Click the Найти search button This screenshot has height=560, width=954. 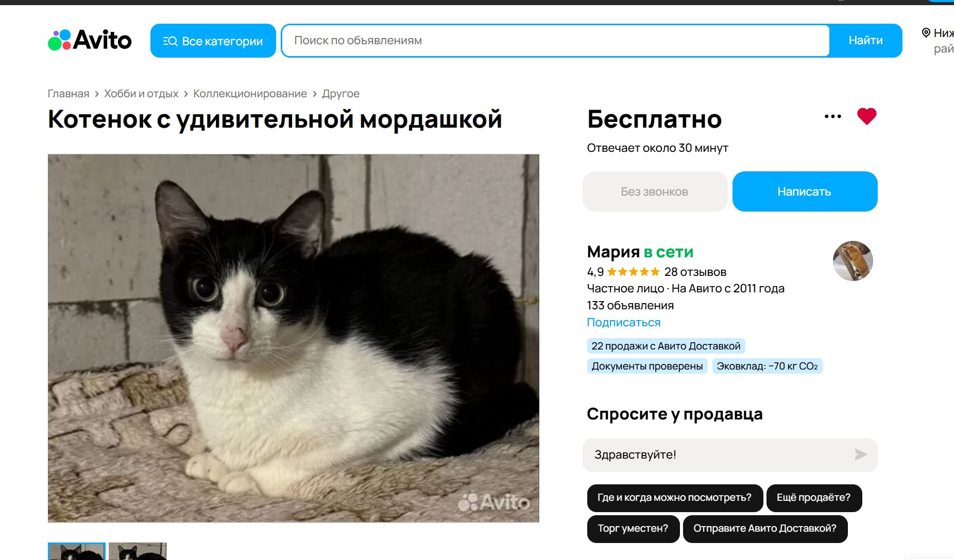[865, 41]
